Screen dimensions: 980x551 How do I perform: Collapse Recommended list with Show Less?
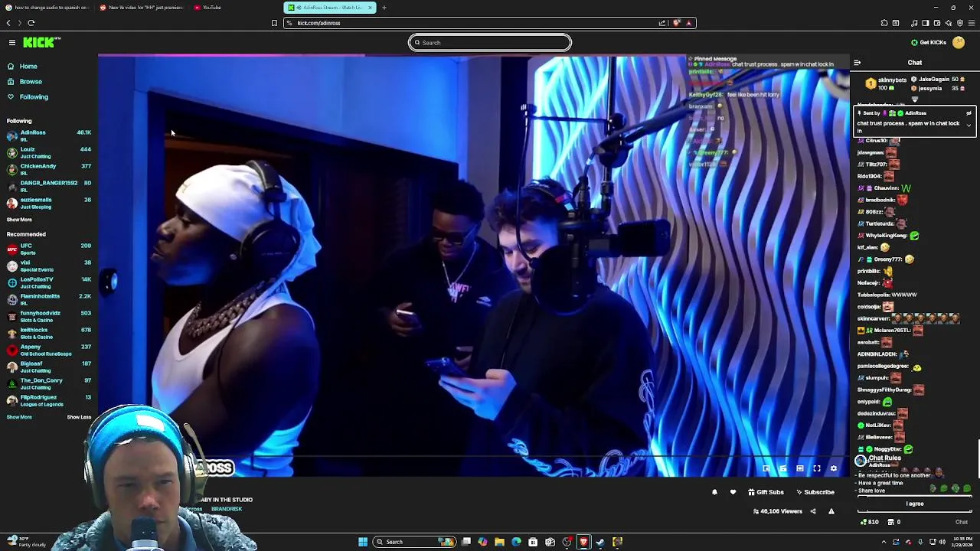click(79, 417)
